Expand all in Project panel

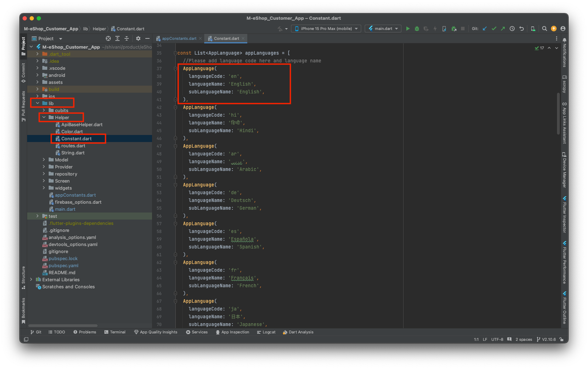117,38
